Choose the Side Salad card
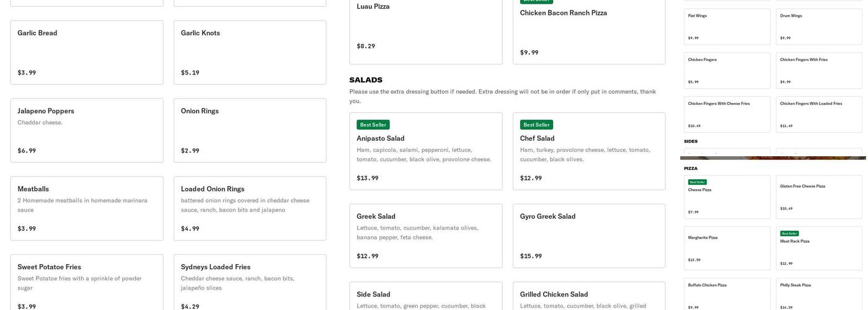This screenshot has height=310, width=868. 426,298
